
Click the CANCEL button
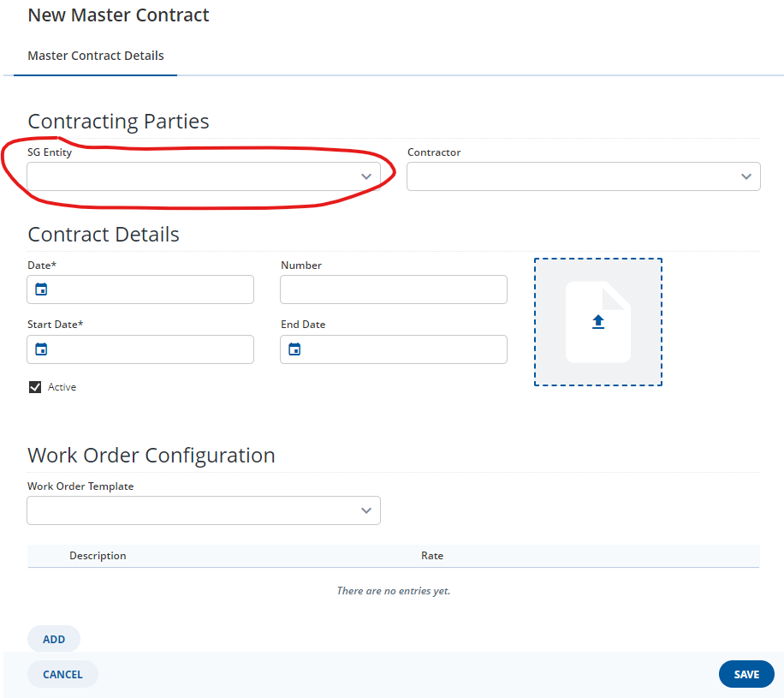click(62, 675)
